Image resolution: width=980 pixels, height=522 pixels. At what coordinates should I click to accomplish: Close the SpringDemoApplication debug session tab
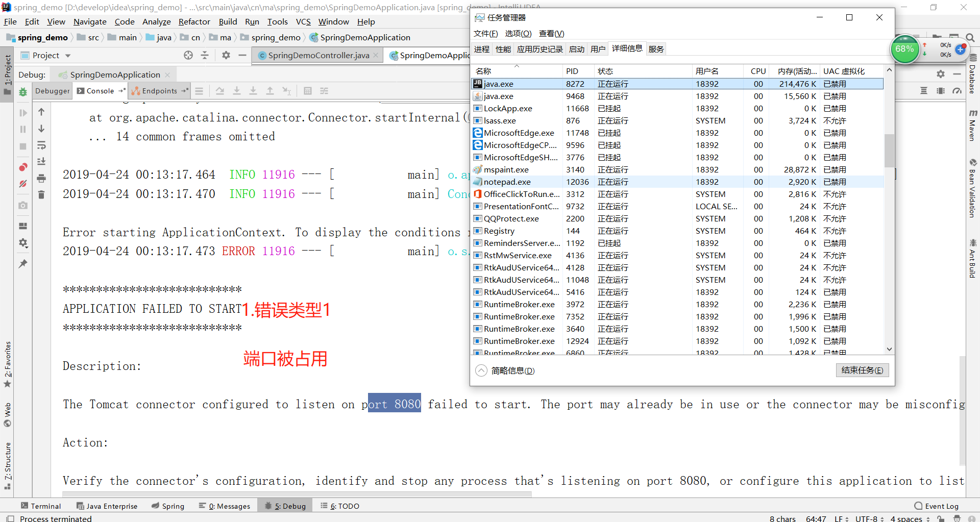[x=167, y=74]
